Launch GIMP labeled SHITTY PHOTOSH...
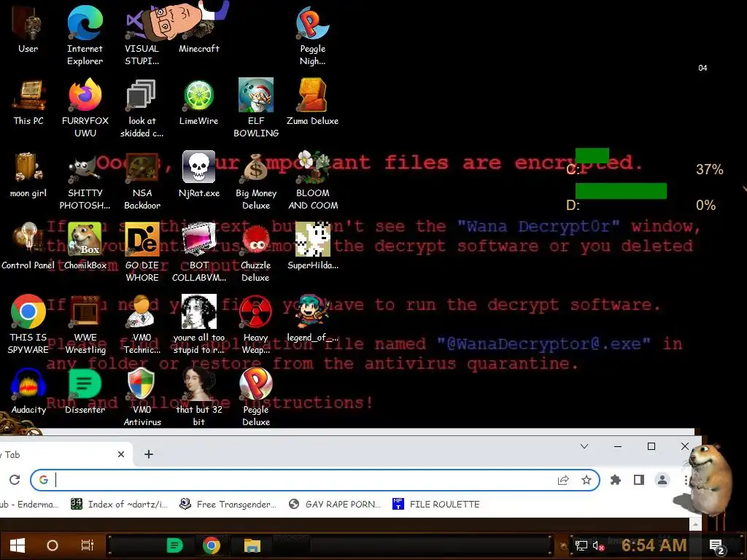The width and height of the screenshot is (747, 560). point(85,180)
